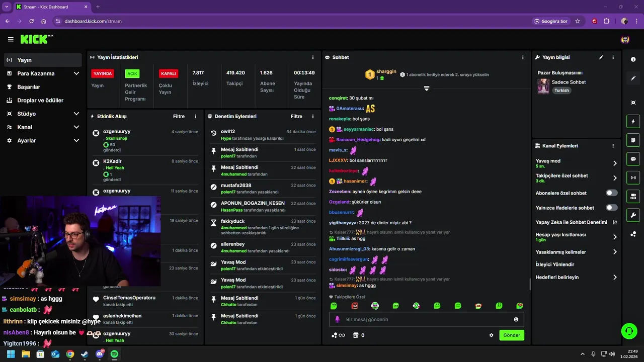Open Takipçilere özel sohbet arrow

[615, 178]
